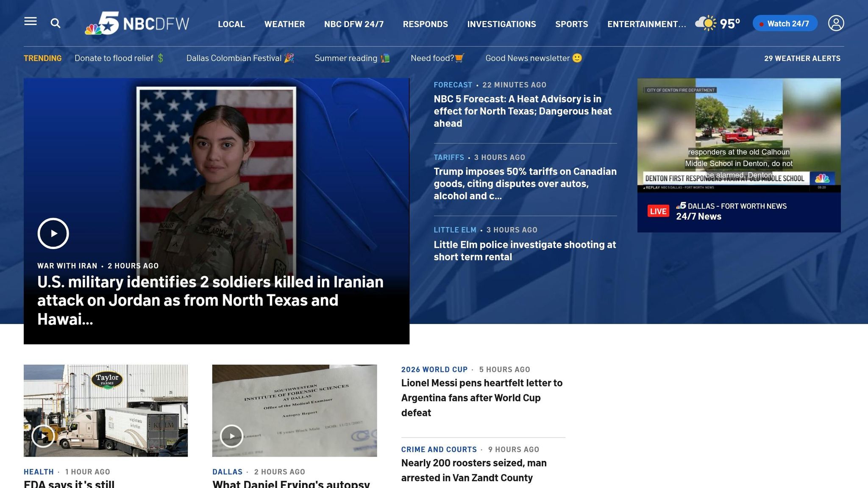Play the Taylor Farms truck video
868x488 pixels.
point(43,436)
